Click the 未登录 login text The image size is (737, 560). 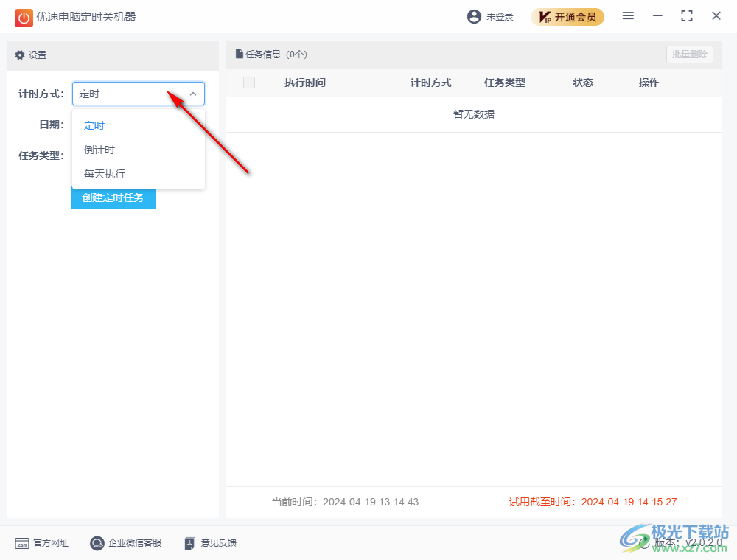click(x=500, y=16)
